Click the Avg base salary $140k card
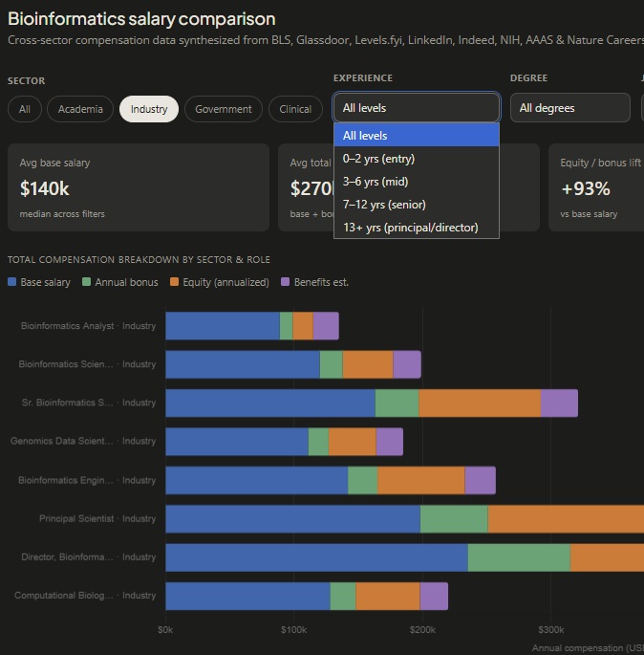 (139, 187)
